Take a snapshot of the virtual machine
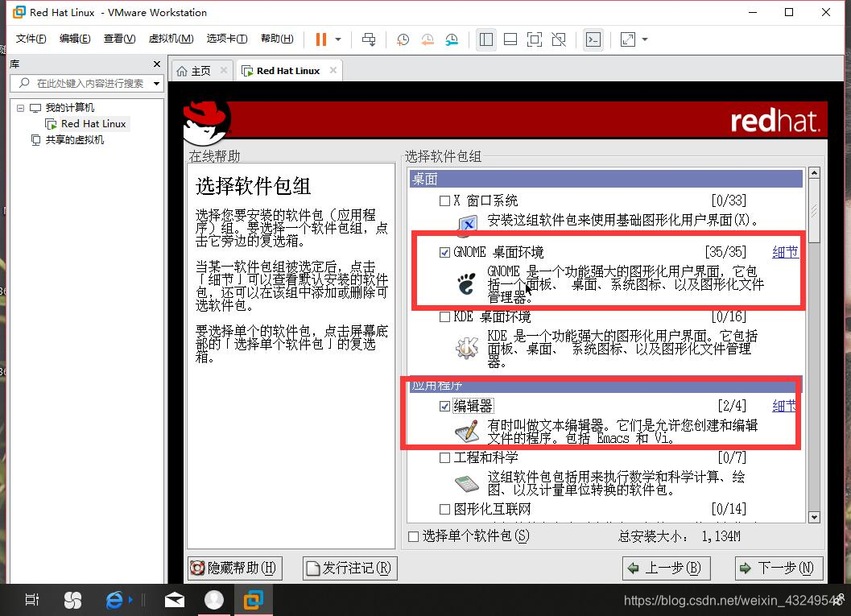 click(403, 39)
